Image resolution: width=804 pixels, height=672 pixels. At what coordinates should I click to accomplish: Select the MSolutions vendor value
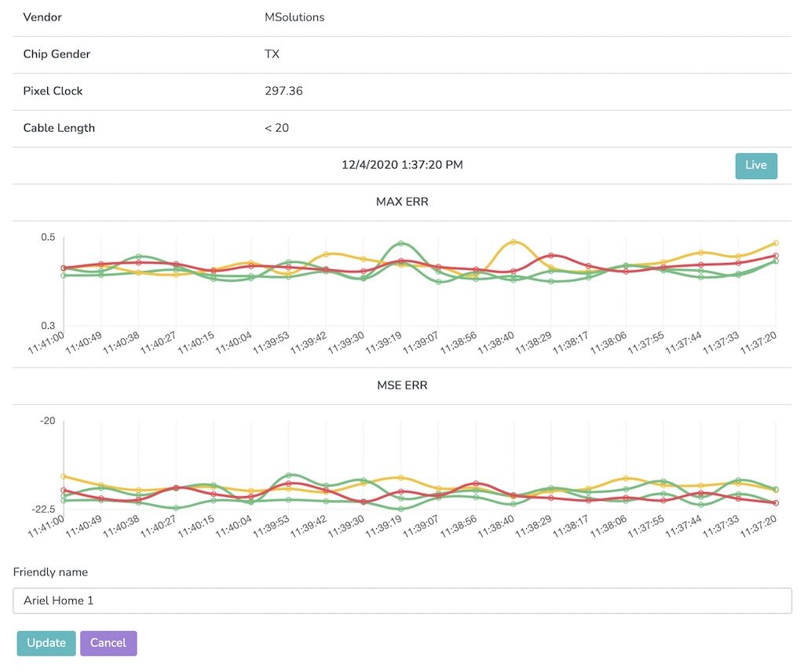[294, 17]
